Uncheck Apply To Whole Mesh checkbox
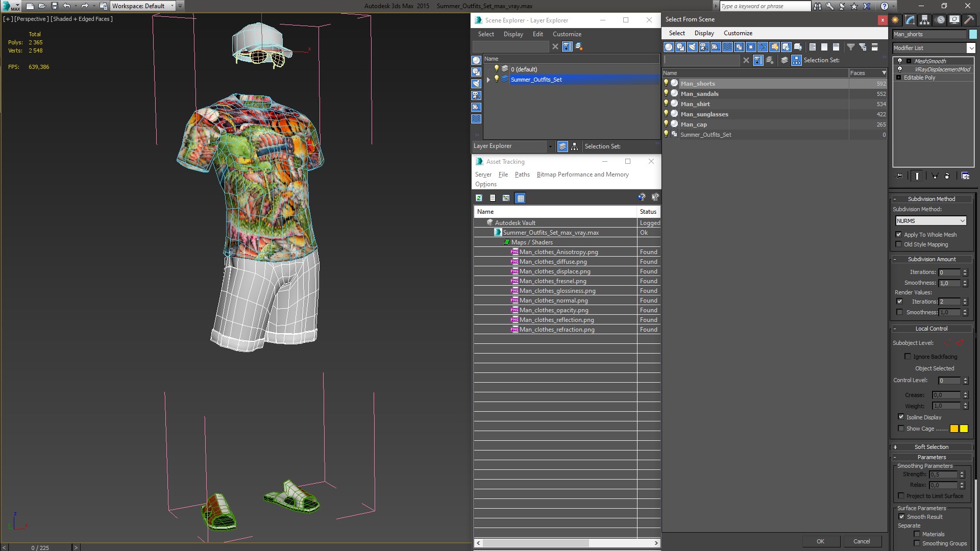This screenshot has width=980, height=551. pos(898,235)
